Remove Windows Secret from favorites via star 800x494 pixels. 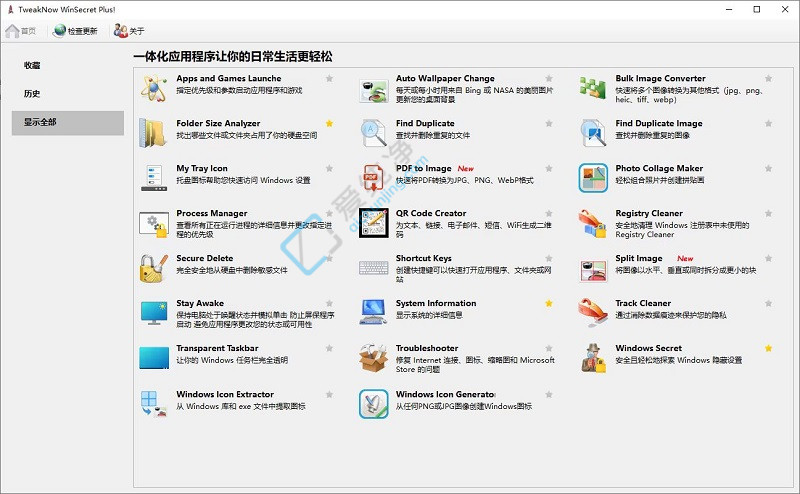(x=768, y=348)
